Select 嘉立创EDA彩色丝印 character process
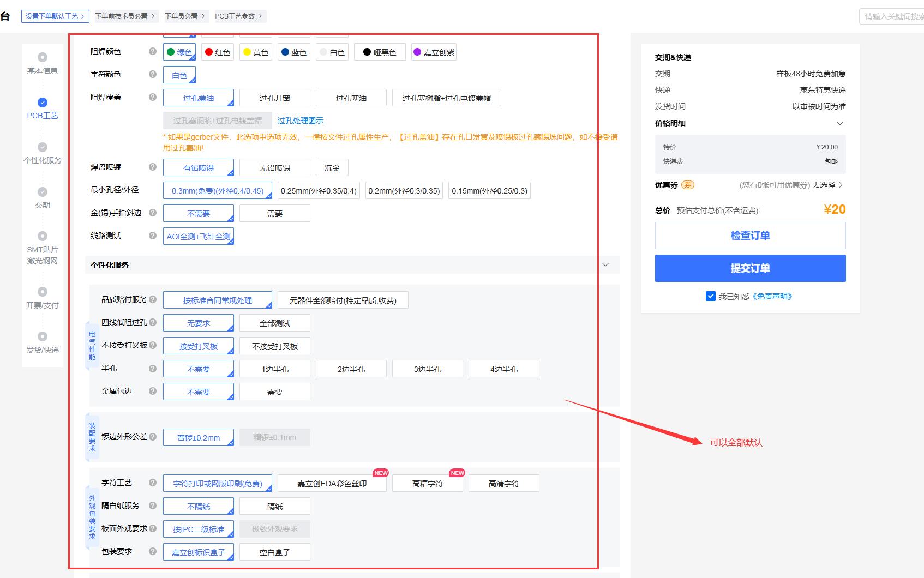 pyautogui.click(x=332, y=484)
